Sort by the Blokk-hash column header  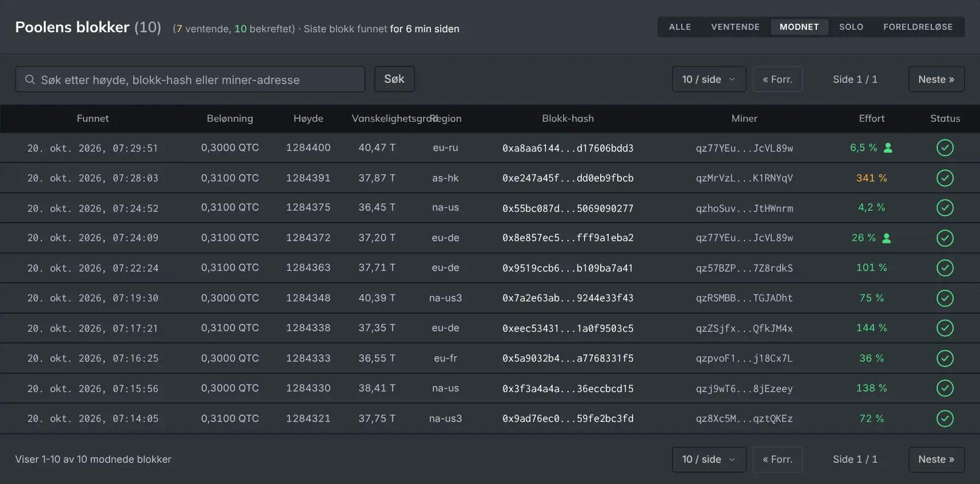[x=568, y=119]
